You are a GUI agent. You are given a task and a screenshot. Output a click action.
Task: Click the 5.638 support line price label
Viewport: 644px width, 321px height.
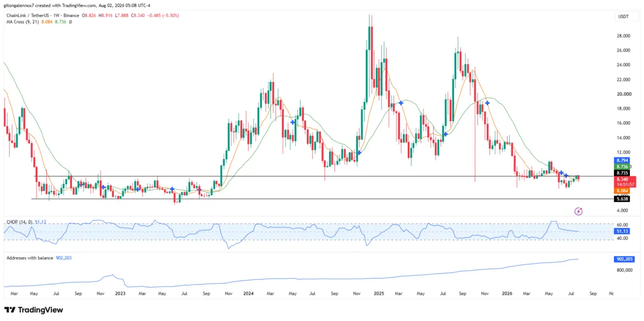[x=623, y=198]
